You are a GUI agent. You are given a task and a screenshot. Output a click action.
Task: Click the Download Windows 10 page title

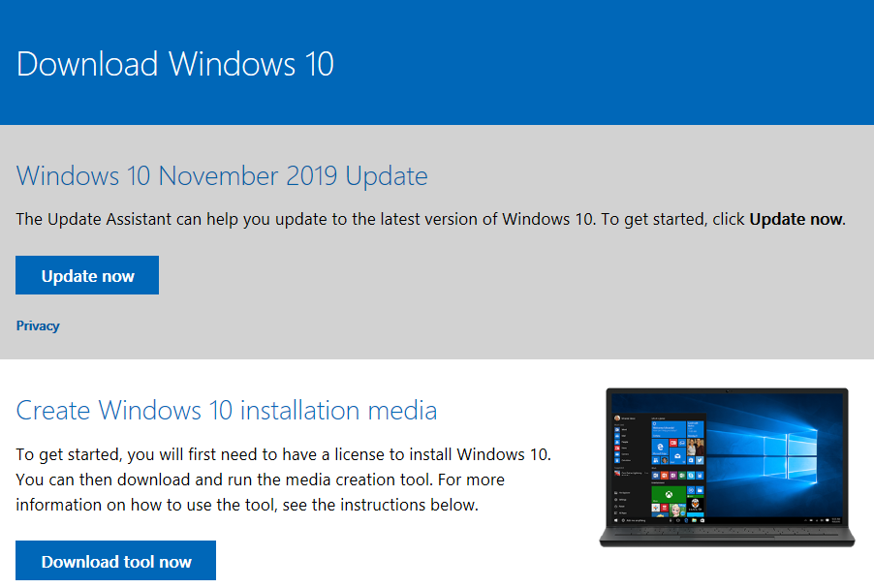point(175,64)
